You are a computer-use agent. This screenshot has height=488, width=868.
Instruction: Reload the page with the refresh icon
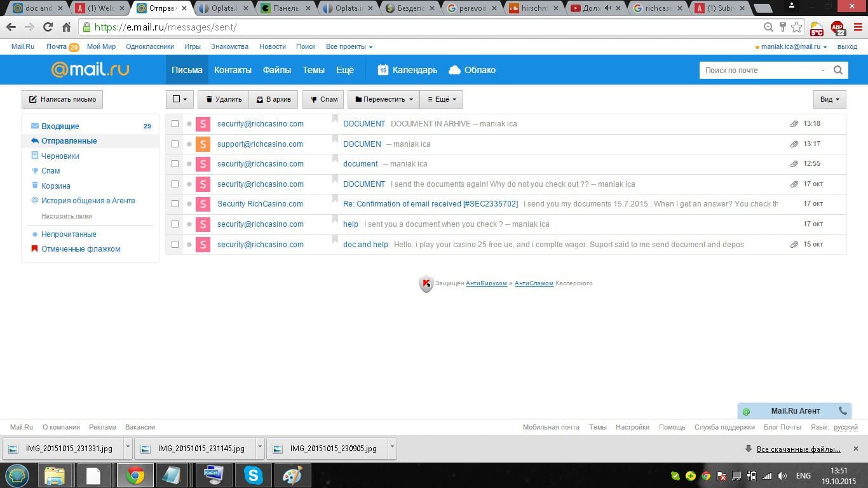click(48, 27)
